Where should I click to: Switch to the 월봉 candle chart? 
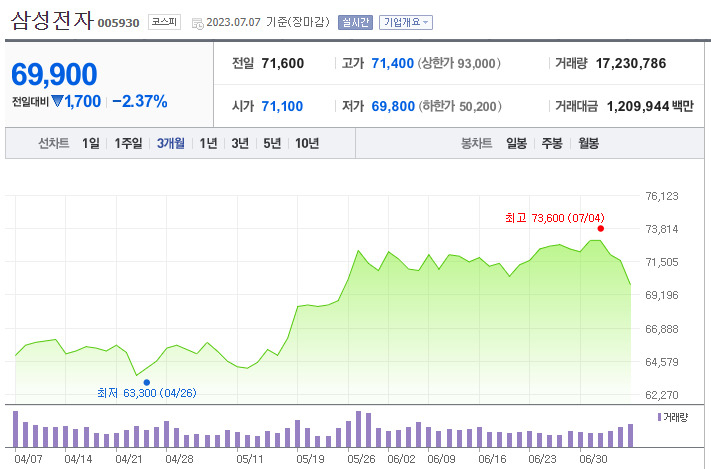point(588,143)
